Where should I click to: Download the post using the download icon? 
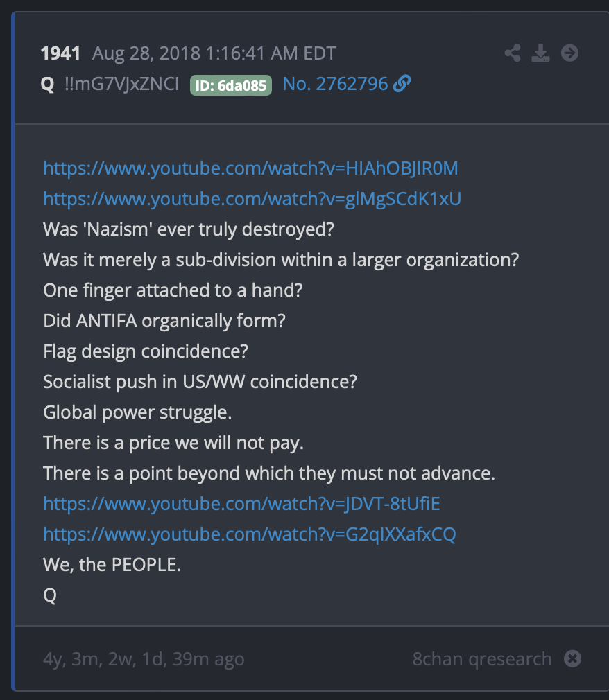[540, 53]
